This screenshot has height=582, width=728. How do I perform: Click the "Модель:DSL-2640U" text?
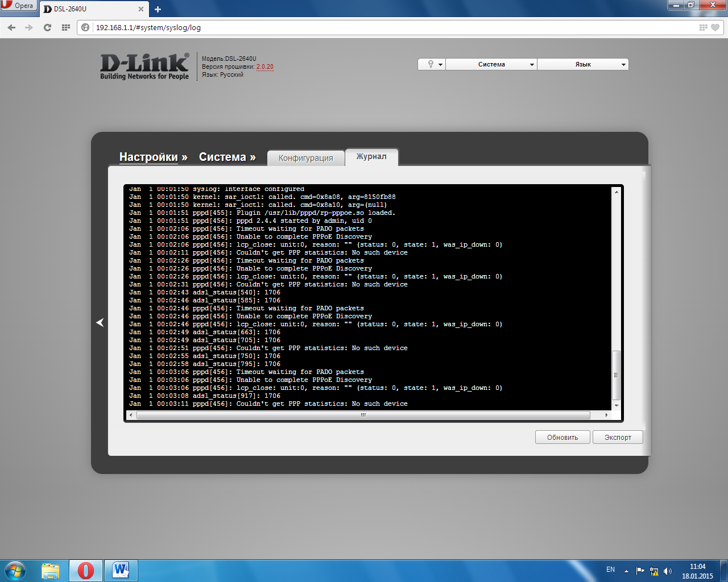pyautogui.click(x=229, y=59)
